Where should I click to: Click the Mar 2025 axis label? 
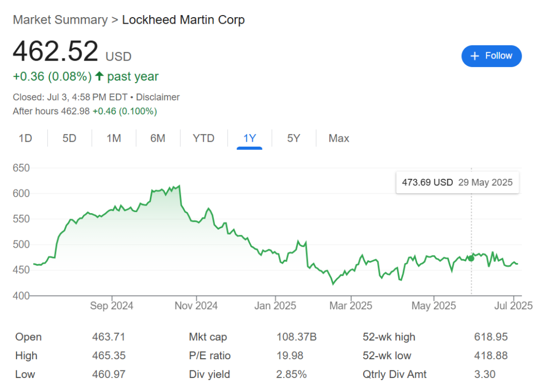(351, 306)
